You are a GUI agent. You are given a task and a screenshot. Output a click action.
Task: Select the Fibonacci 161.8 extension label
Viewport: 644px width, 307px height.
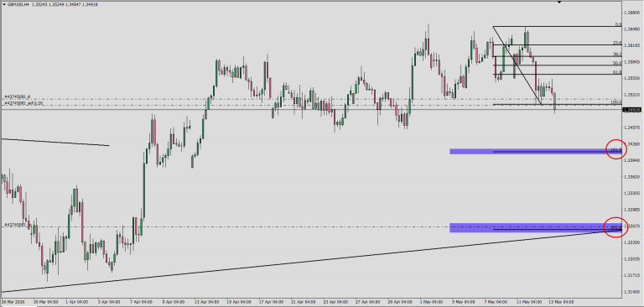616,149
